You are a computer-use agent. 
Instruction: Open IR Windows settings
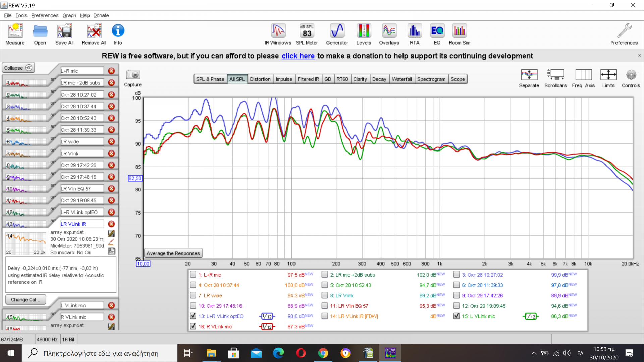pyautogui.click(x=278, y=34)
